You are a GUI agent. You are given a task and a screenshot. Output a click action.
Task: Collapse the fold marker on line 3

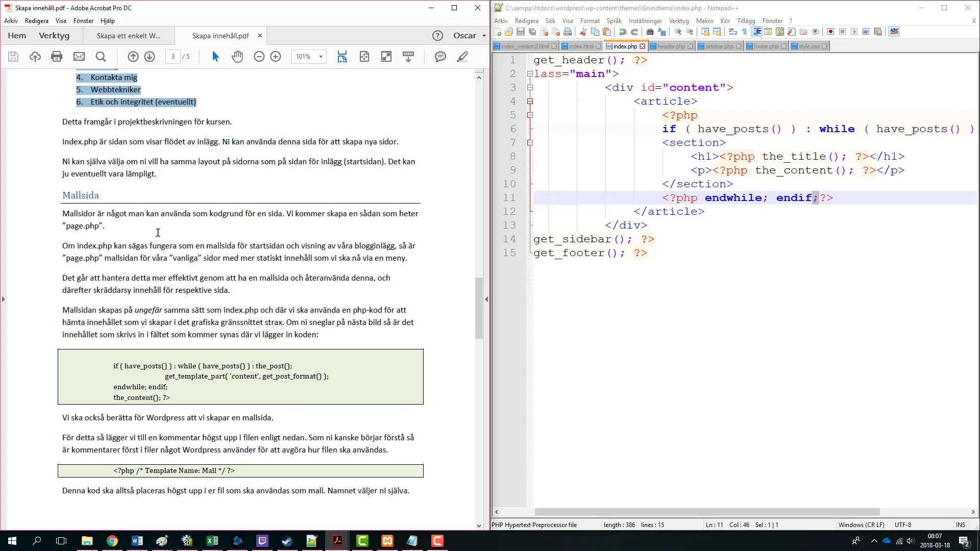tap(530, 88)
